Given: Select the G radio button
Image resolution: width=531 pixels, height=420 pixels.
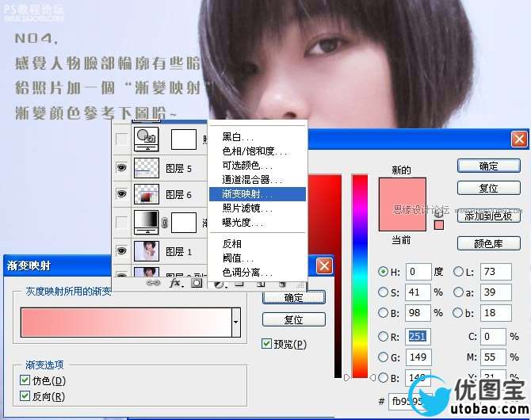Looking at the screenshot, I should pos(383,357).
